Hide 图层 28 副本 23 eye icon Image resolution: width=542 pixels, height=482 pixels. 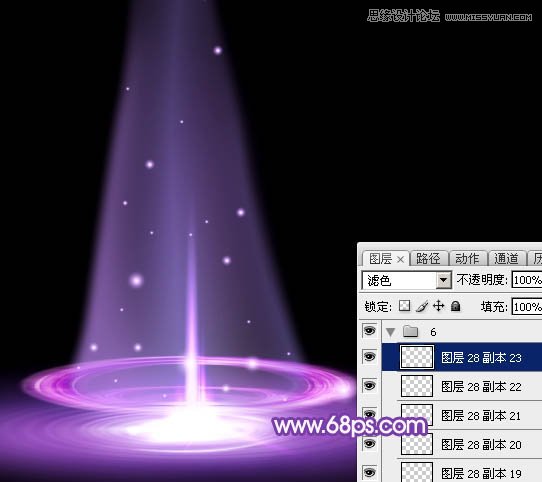[370, 356]
